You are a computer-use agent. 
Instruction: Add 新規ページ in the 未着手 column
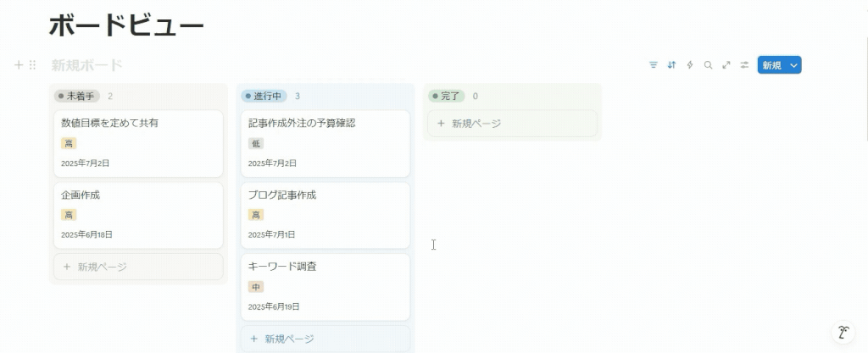138,267
